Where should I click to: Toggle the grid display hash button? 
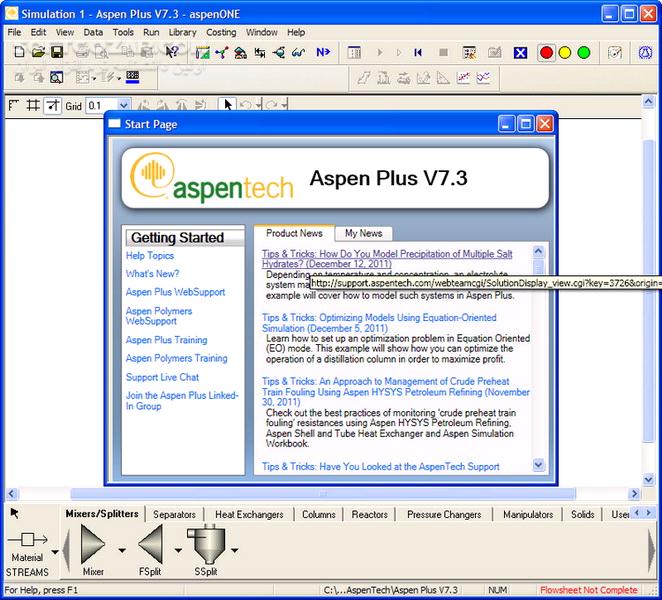[x=33, y=105]
